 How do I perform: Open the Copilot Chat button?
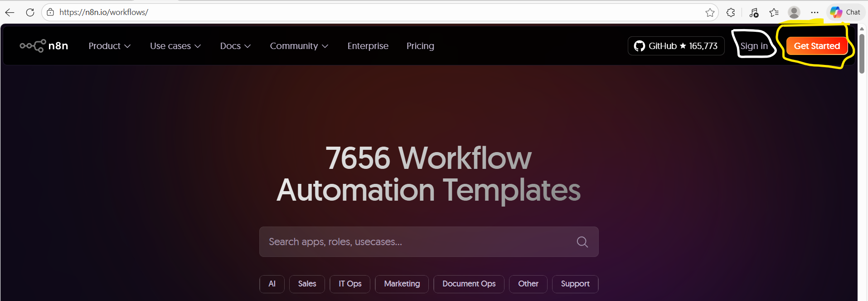(845, 12)
